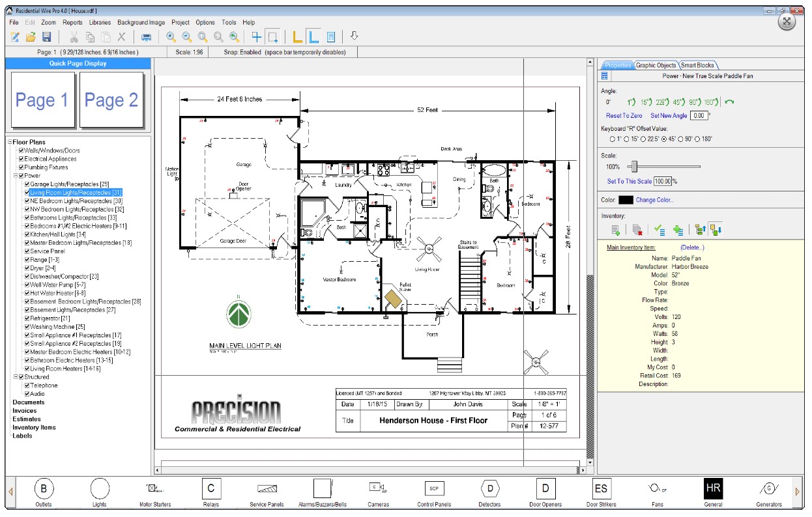Select 90° keyboard offset radio button
This screenshot has height=517, width=812.
tap(680, 139)
